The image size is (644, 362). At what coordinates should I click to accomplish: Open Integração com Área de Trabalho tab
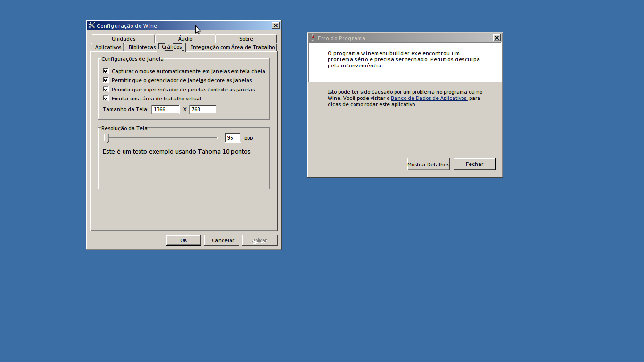click(x=232, y=47)
